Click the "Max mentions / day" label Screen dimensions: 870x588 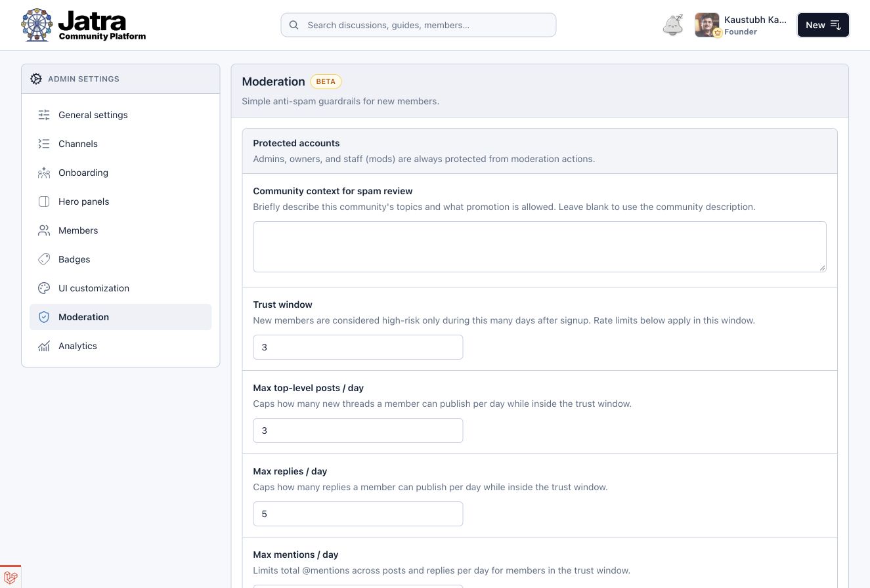tap(295, 555)
